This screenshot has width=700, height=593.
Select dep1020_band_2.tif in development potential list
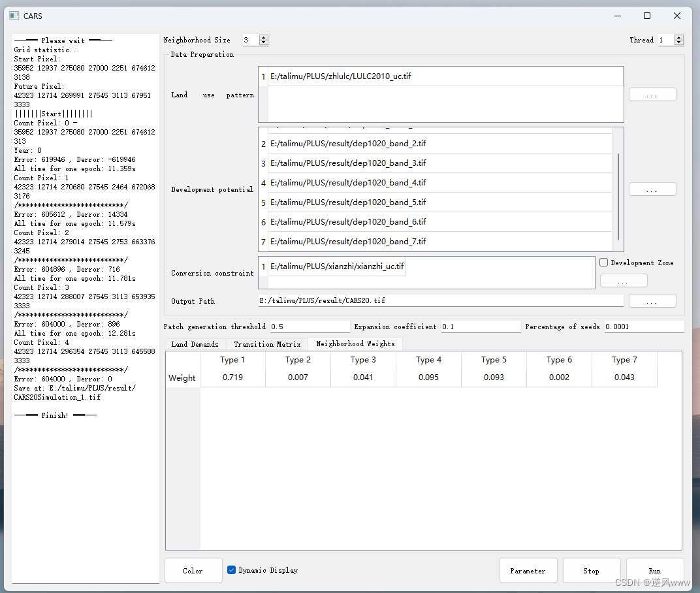pyautogui.click(x=439, y=143)
